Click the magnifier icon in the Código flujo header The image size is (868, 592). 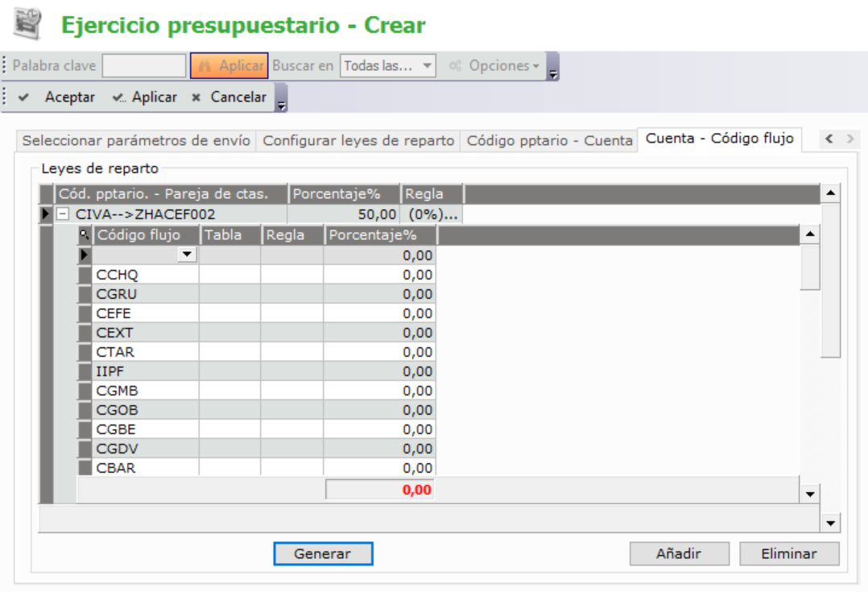coord(84,235)
